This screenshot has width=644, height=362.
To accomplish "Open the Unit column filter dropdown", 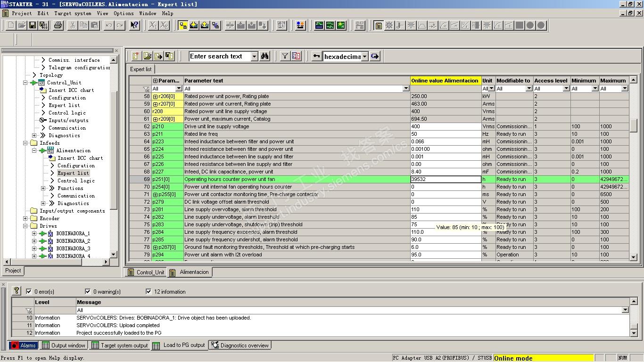I will click(491, 89).
